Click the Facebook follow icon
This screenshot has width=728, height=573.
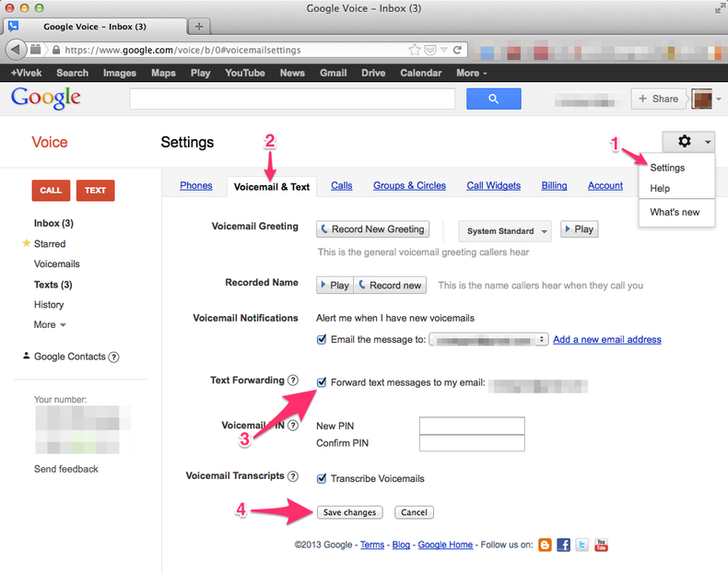tap(563, 544)
